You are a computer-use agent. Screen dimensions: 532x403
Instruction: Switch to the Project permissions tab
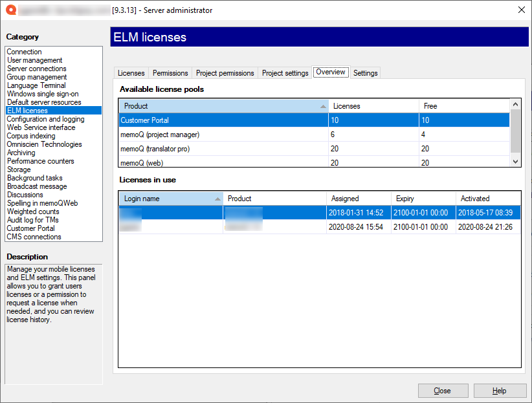click(225, 72)
